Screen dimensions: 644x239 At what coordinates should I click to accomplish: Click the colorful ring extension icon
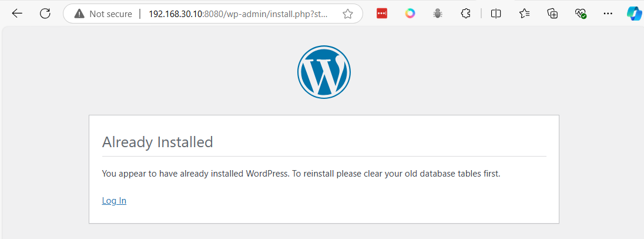(410, 14)
